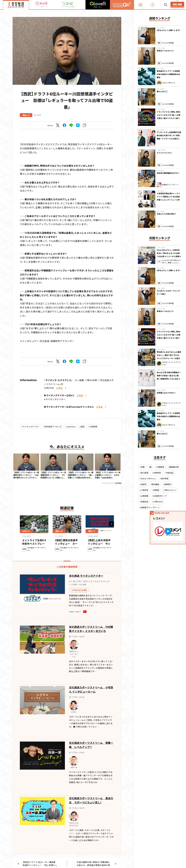
Task: Select the #3時のヒロイン tag
Action: (170, 490)
